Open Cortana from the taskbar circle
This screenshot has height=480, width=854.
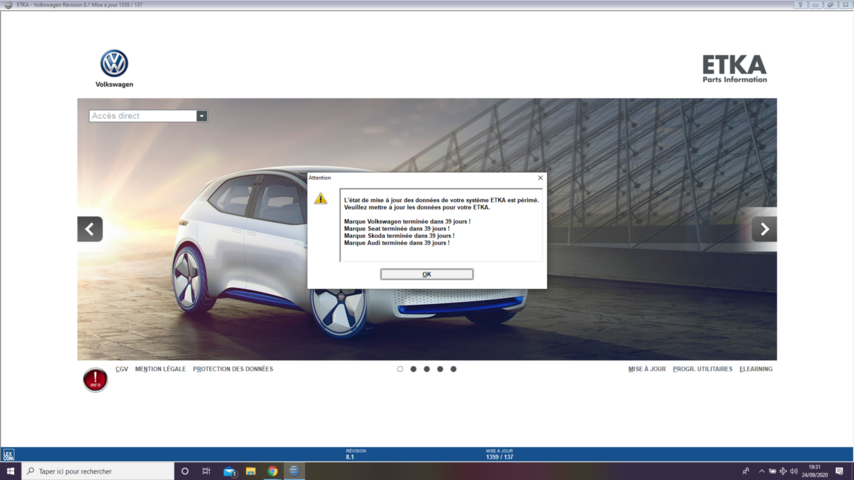[x=185, y=471]
